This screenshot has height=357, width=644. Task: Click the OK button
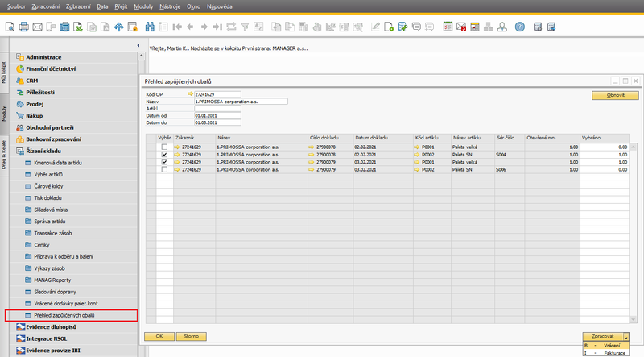tap(159, 336)
